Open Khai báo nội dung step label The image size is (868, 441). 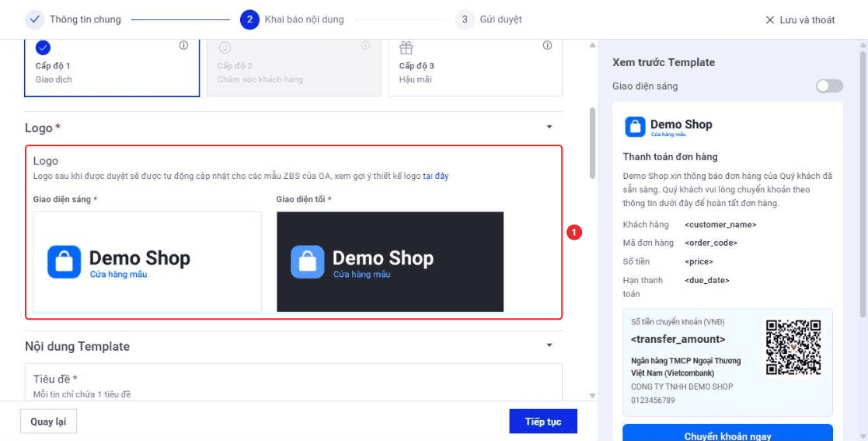[304, 19]
